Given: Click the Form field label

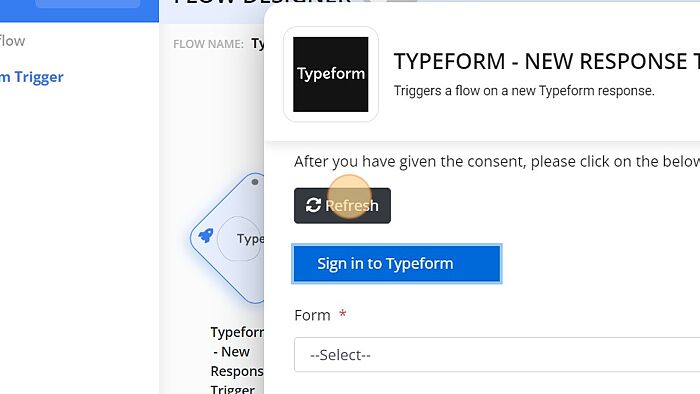Looking at the screenshot, I should 312,315.
